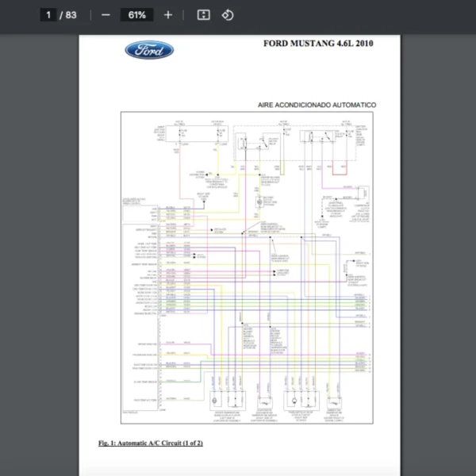Click the total page count "/ 83"
Image resolution: width=476 pixels, height=476 pixels.
pyautogui.click(x=68, y=15)
